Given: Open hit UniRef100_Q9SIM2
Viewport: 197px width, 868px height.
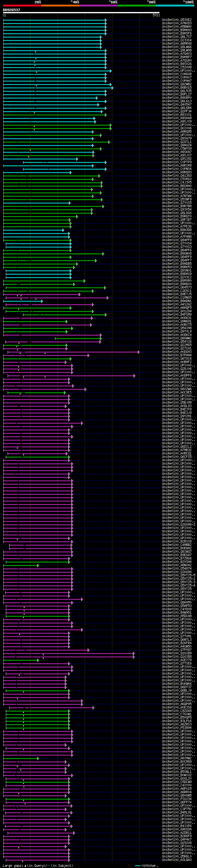Looking at the screenshot, I should pos(177,159).
